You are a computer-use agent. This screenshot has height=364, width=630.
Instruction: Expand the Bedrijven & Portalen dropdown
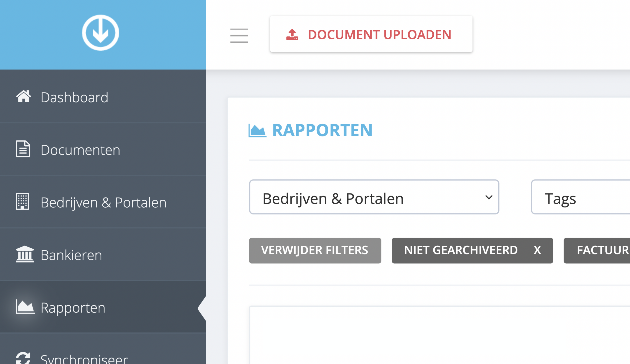coord(374,197)
